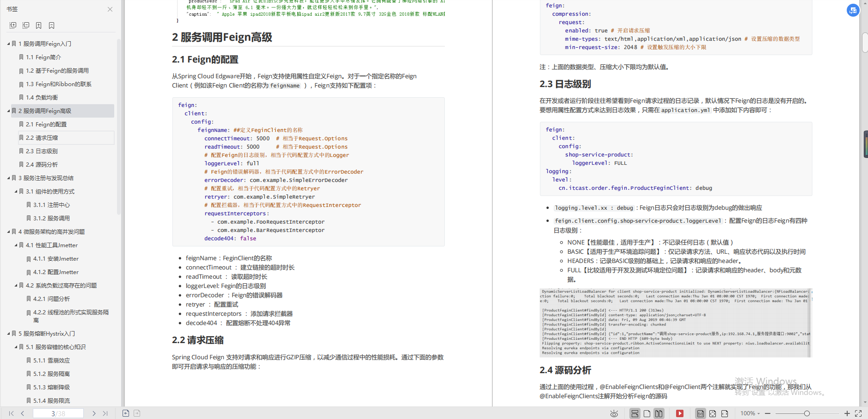The image size is (868, 419).
Task: Collapse the '4.1 性能工具Jmetter' bookmark
Action: point(16,245)
